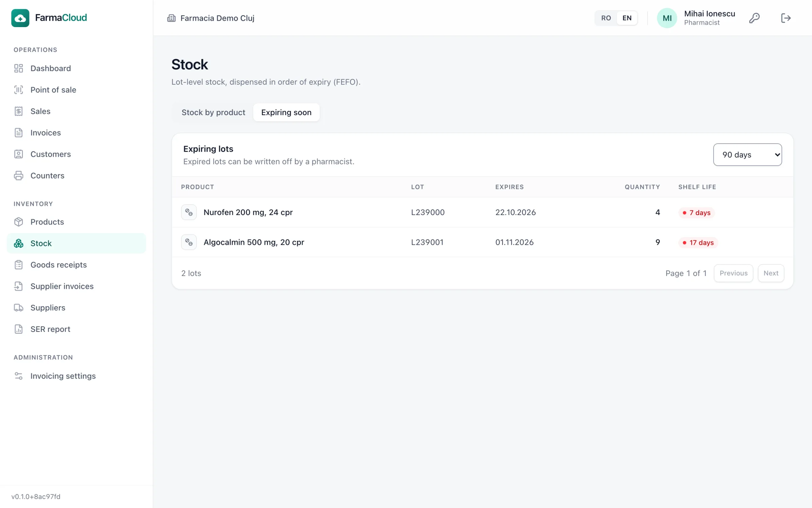Click the version label v0.1.0+8ac97fd
Image resolution: width=812 pixels, height=508 pixels.
36,496
